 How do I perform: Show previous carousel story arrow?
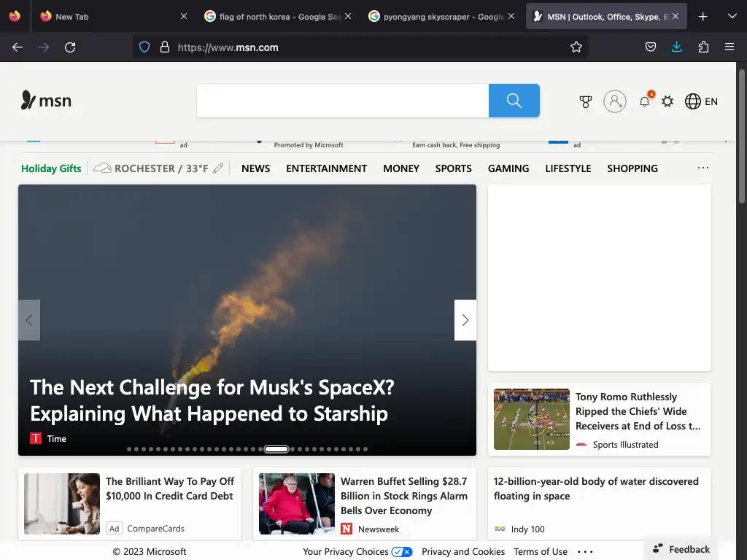(29, 320)
